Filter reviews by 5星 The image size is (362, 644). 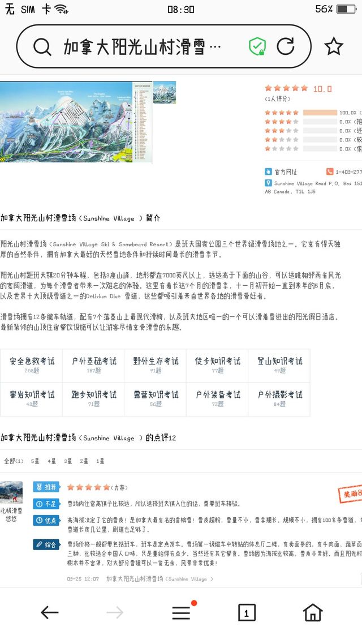[35, 461]
